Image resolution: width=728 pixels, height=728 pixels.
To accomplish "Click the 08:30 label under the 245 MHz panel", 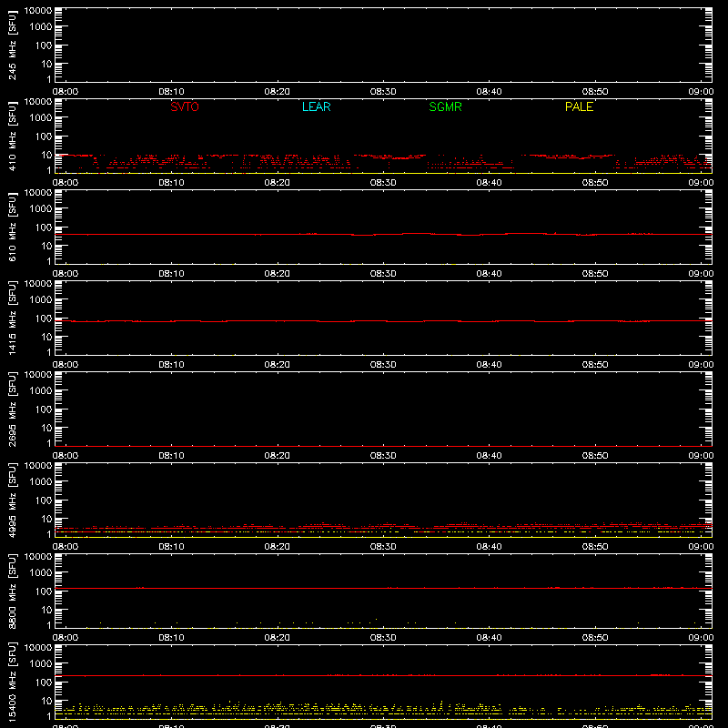I will tap(383, 92).
